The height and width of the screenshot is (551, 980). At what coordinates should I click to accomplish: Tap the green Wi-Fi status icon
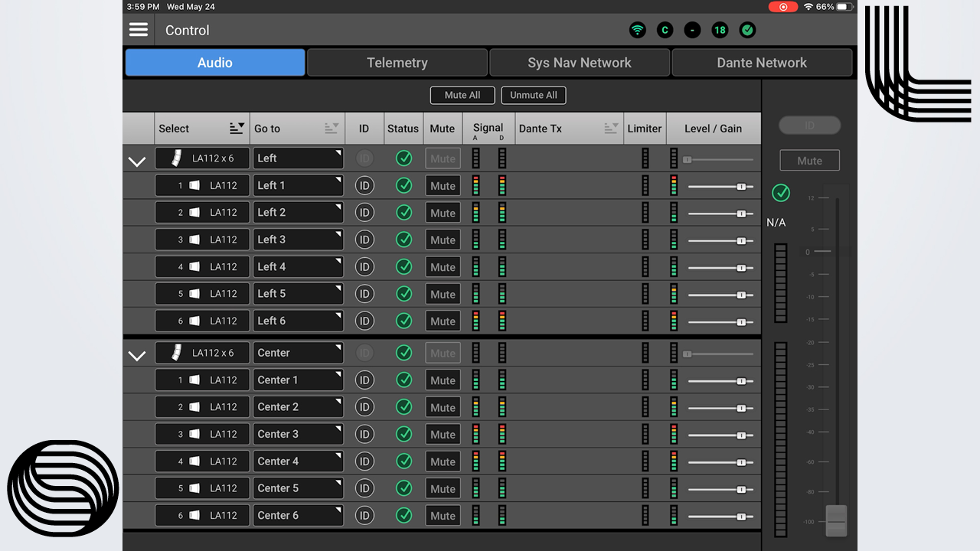[637, 31]
